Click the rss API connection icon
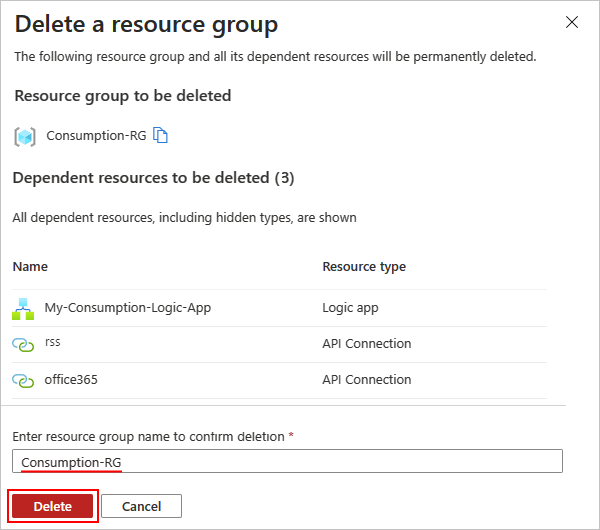Screen dimensions: 600x530 (23, 344)
